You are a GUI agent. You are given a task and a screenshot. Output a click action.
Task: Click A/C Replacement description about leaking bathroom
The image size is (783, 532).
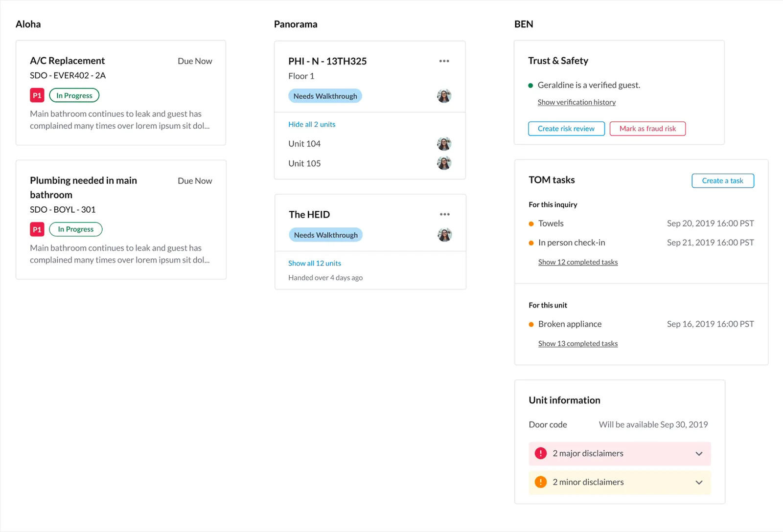point(120,120)
